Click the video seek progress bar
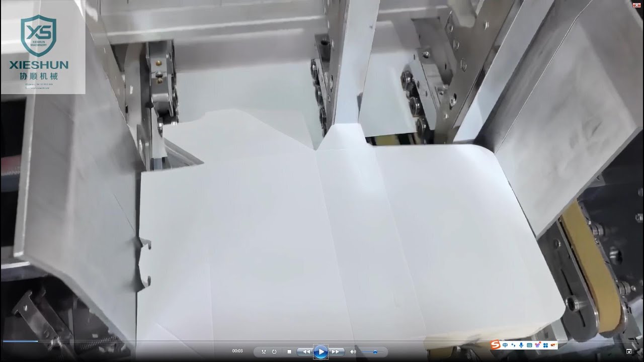 [x=322, y=341]
